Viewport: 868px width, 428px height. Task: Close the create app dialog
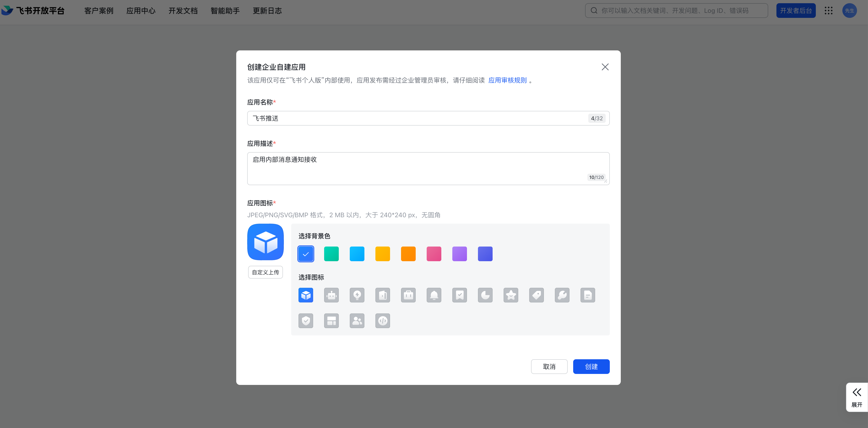coord(605,67)
